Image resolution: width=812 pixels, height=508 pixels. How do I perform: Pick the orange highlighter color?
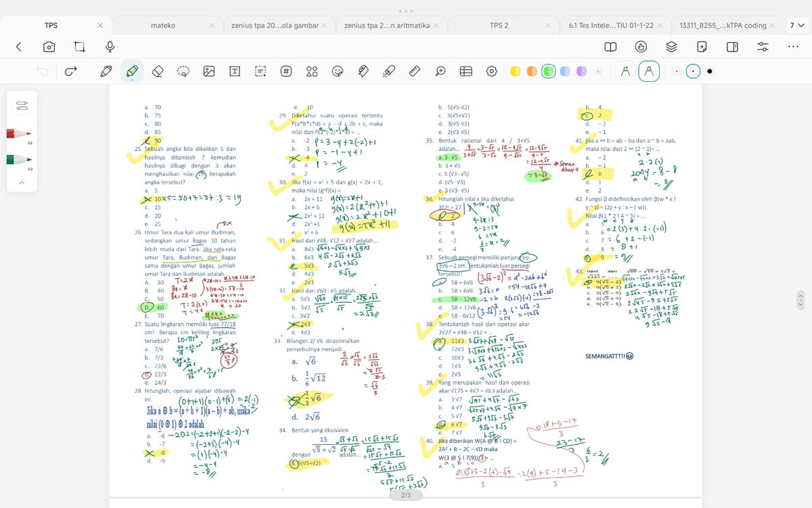tap(532, 71)
